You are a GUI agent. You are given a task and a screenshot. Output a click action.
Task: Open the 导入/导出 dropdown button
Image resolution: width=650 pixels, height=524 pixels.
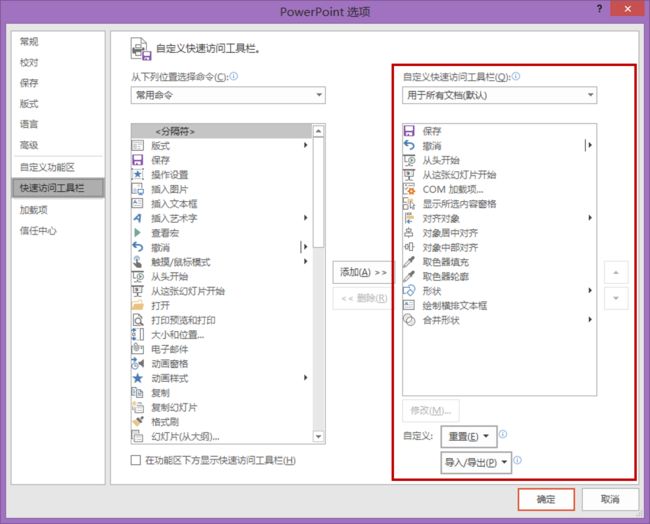(476, 462)
